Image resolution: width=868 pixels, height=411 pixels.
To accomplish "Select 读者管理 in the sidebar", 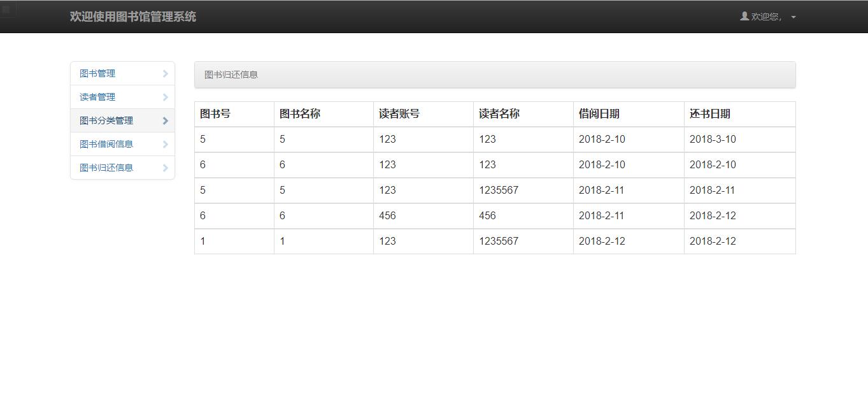I will coord(97,97).
